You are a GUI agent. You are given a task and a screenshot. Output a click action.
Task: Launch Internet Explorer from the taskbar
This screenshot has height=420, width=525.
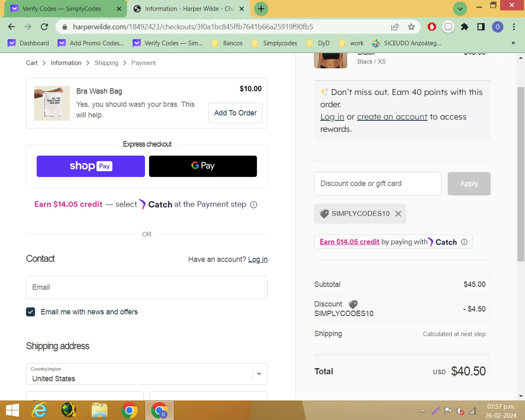40,410
